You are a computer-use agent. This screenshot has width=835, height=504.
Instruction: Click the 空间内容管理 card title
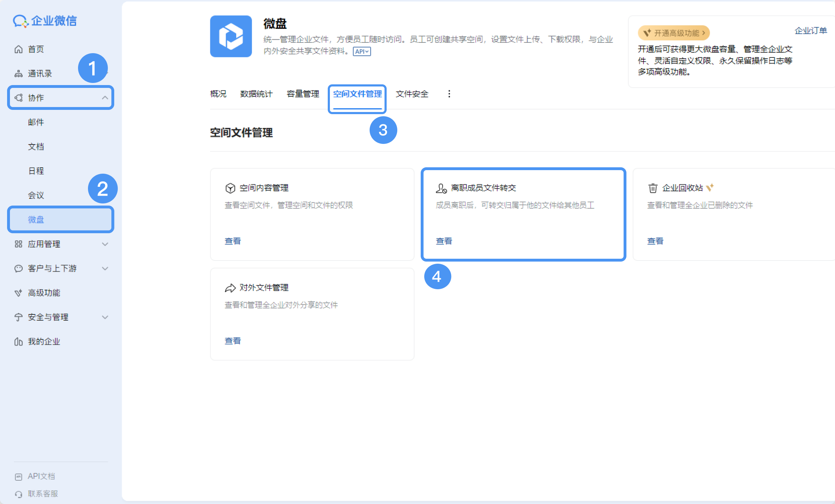pos(264,188)
